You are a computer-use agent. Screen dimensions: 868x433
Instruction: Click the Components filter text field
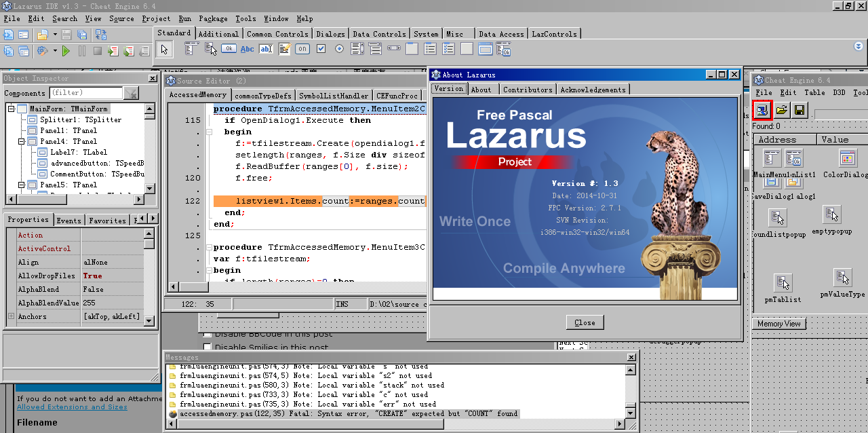click(86, 93)
